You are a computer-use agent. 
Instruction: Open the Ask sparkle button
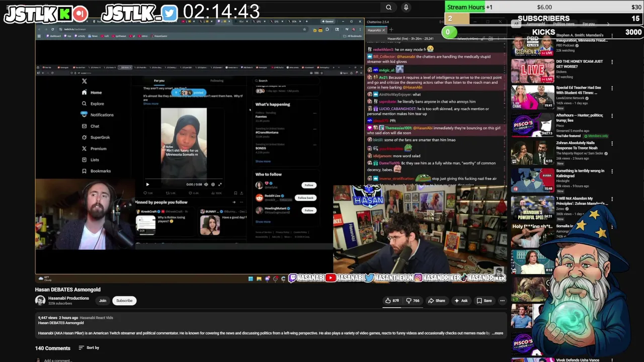[461, 301]
